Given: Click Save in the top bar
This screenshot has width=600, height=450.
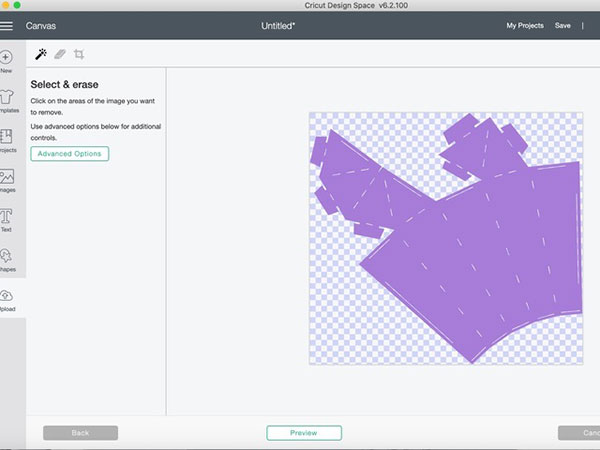Looking at the screenshot, I should (563, 25).
